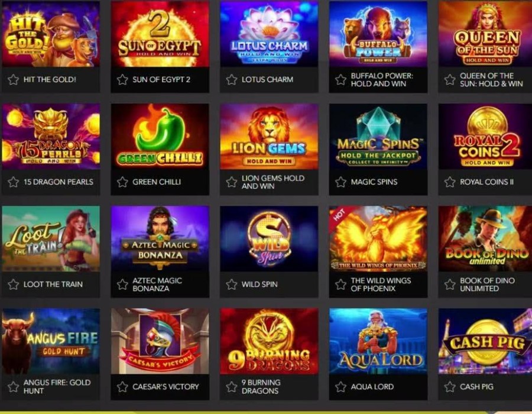
Task: Open The Wild Wings of Phoenix HOT tile
Action: tap(378, 239)
